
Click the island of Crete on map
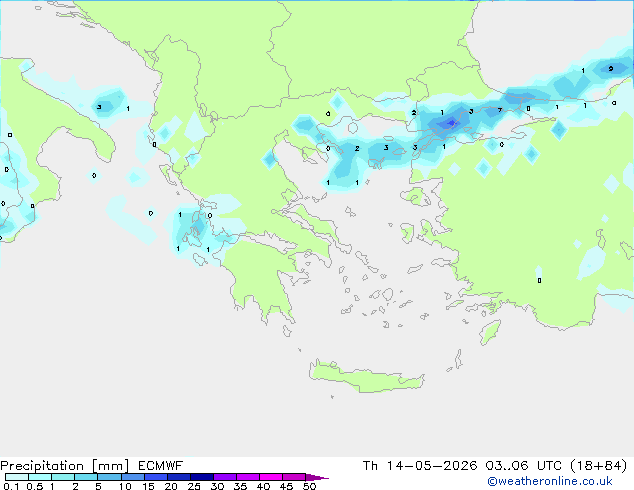coord(367,377)
